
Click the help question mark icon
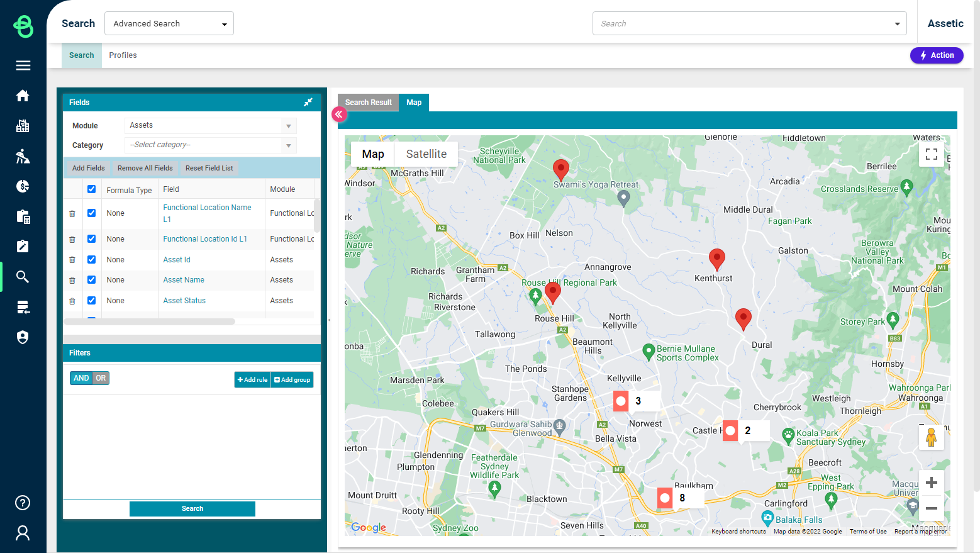23,503
